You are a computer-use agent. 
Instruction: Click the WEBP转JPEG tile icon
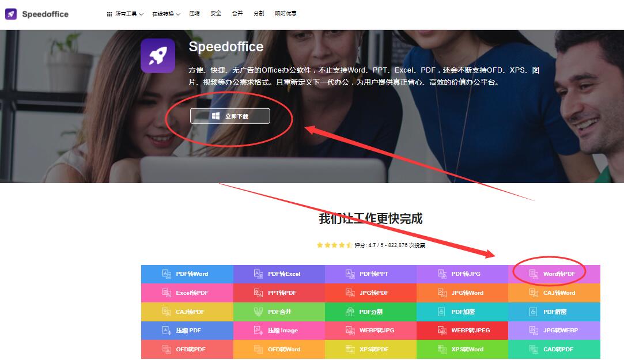(442, 330)
